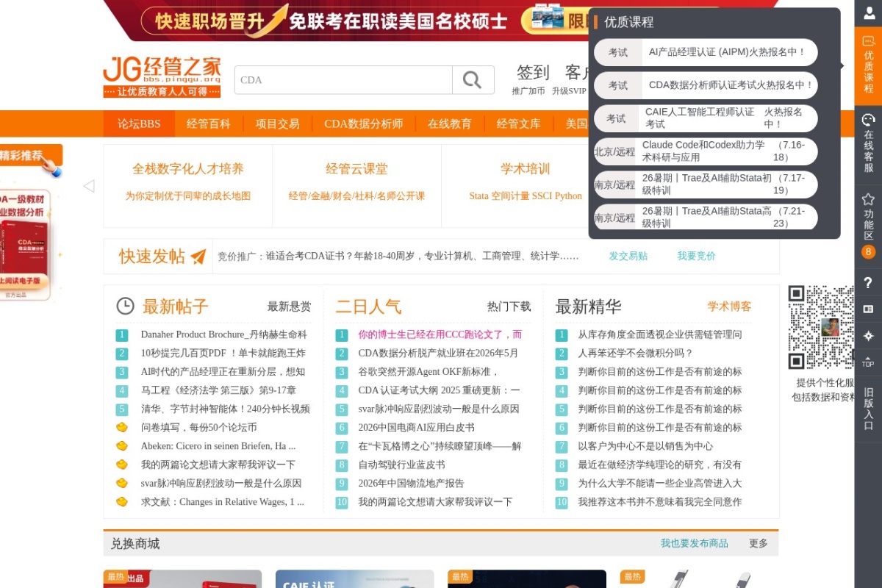Open post '人再笨还学不会微积分吗？'
The height and width of the screenshot is (588, 882).
[635, 353]
